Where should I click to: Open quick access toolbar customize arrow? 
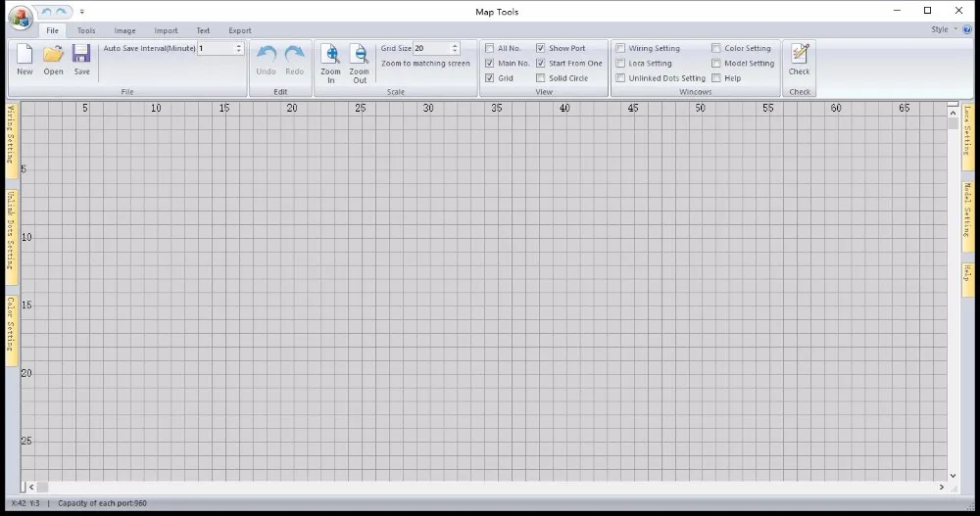82,12
